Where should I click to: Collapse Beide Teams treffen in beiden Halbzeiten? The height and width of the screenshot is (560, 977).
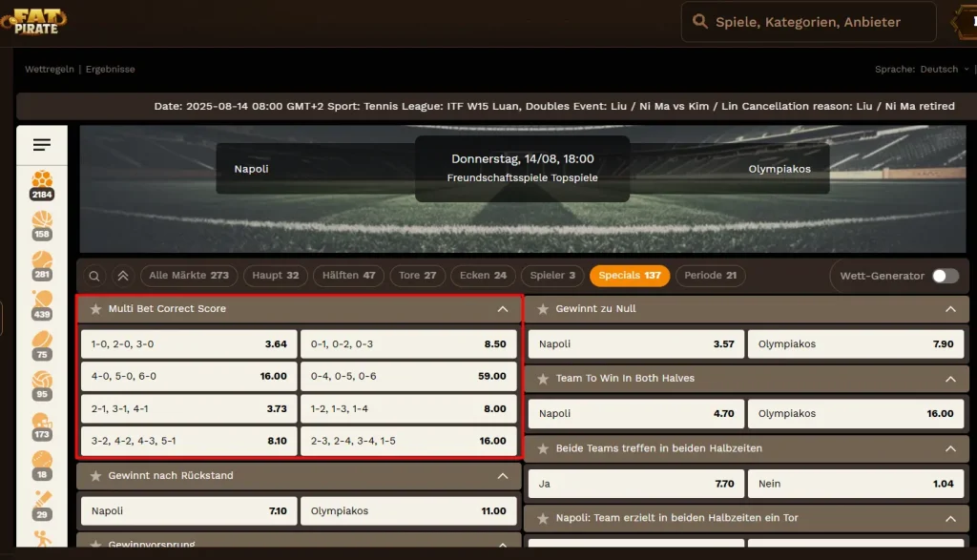[950, 448]
